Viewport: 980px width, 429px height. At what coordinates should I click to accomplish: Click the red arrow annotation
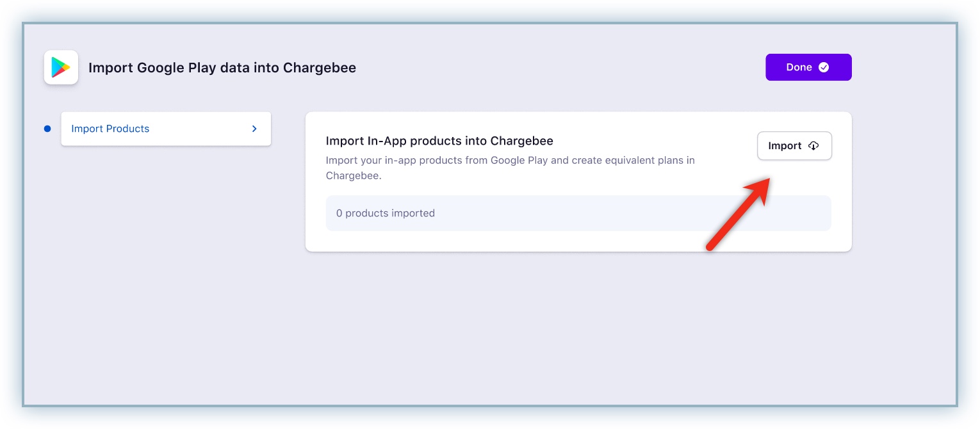(738, 213)
